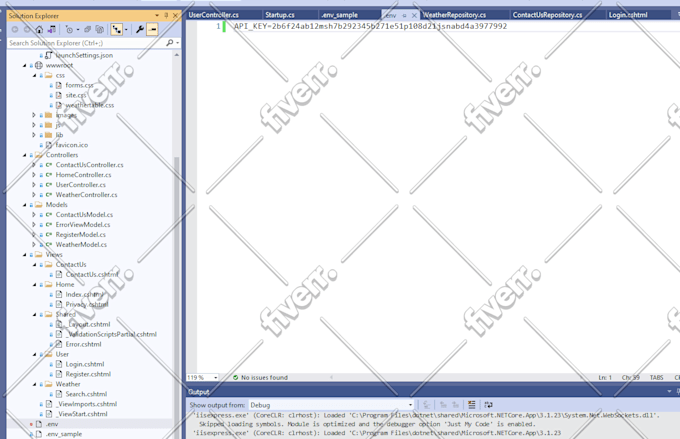The width and height of the screenshot is (680, 439).
Task: Switch to the UserController.cs tab
Action: (214, 15)
